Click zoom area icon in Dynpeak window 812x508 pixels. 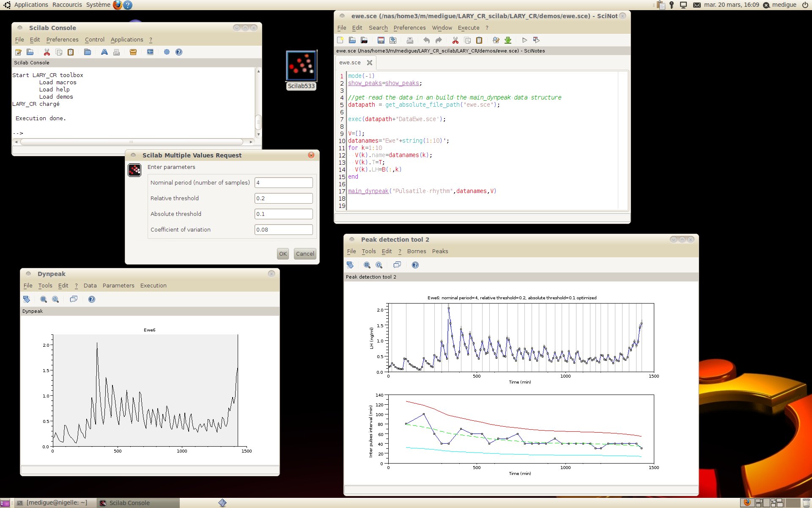44,299
